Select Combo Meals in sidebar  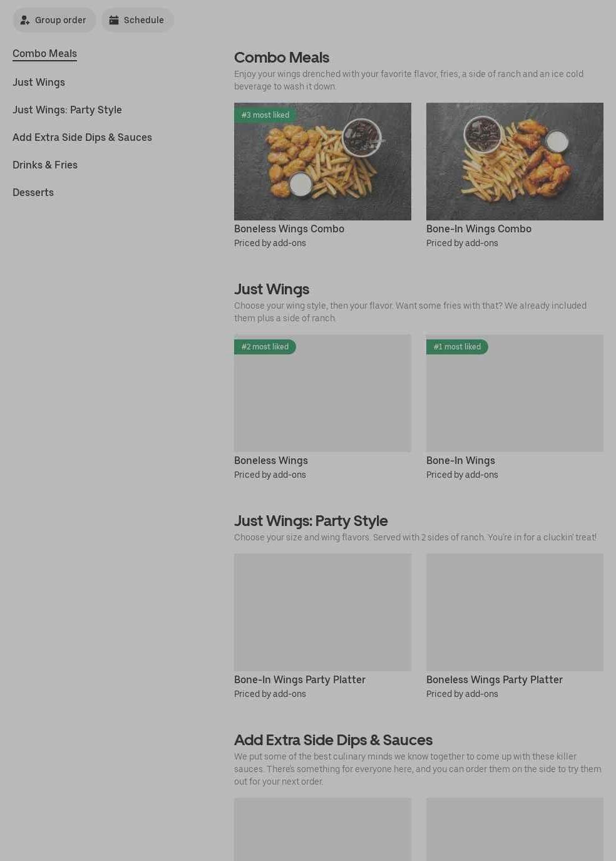click(x=44, y=54)
